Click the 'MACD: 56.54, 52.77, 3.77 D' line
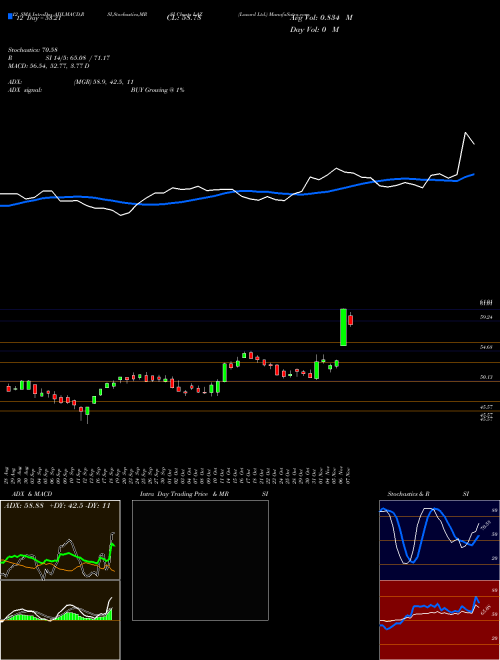500x660 pixels. 49,66
